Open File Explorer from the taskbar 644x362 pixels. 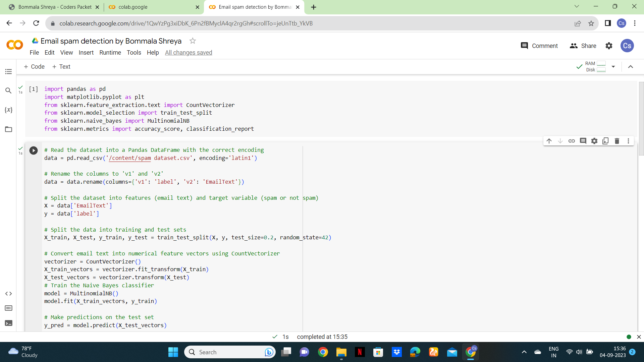(341, 352)
